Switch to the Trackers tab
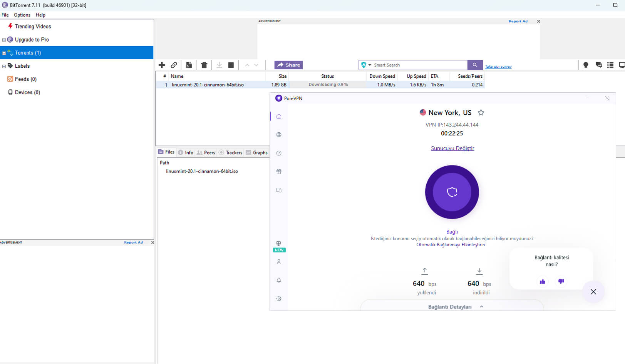 [230, 152]
